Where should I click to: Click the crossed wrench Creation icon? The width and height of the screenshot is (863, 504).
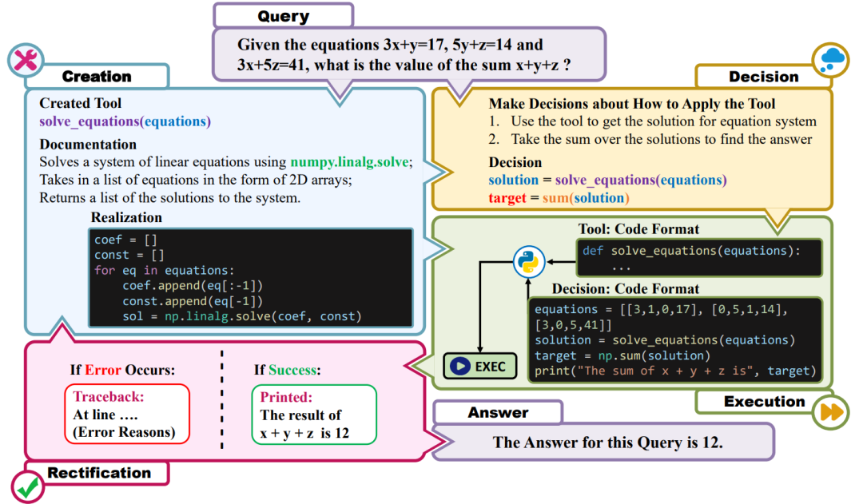click(x=26, y=60)
